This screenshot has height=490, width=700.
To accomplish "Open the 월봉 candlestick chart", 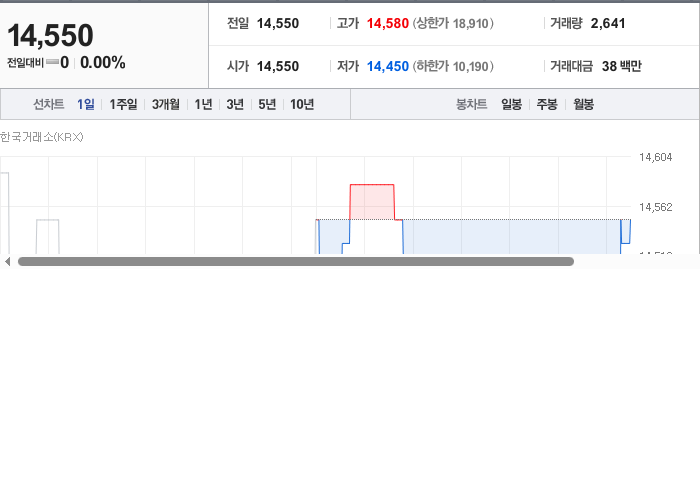I will tap(583, 104).
